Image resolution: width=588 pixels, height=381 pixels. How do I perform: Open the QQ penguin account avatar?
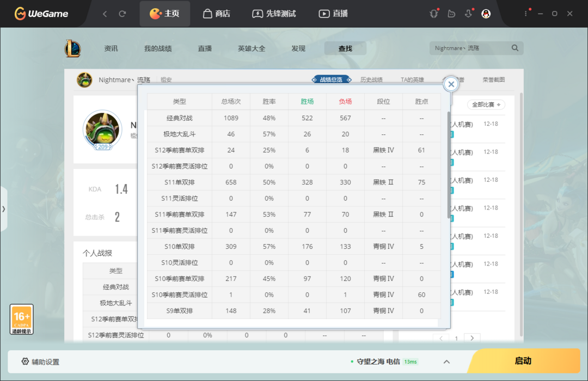[486, 14]
